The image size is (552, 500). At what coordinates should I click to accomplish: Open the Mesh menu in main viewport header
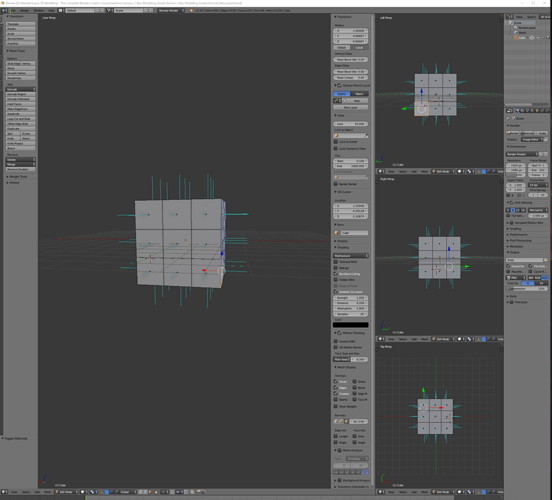(x=48, y=492)
